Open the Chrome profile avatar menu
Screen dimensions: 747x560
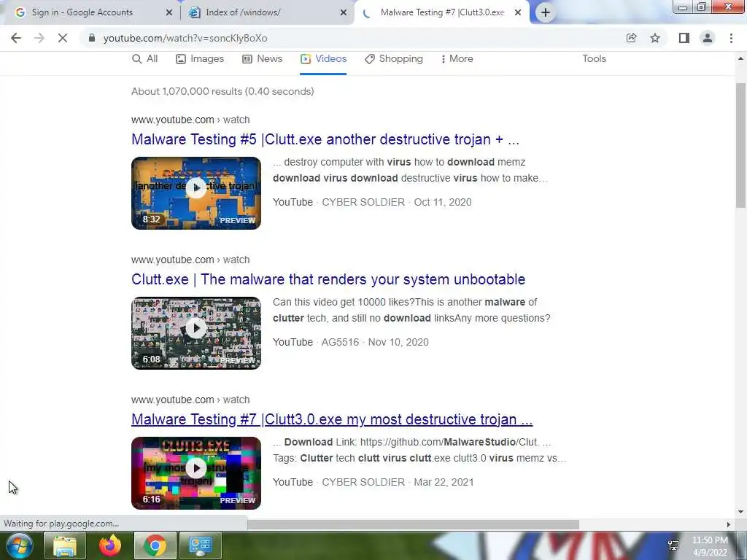coord(708,38)
